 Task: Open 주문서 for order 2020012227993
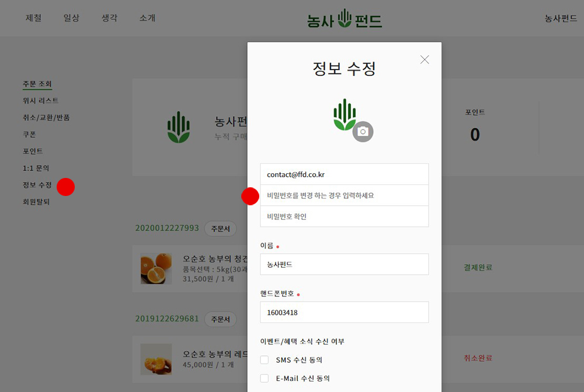221,228
